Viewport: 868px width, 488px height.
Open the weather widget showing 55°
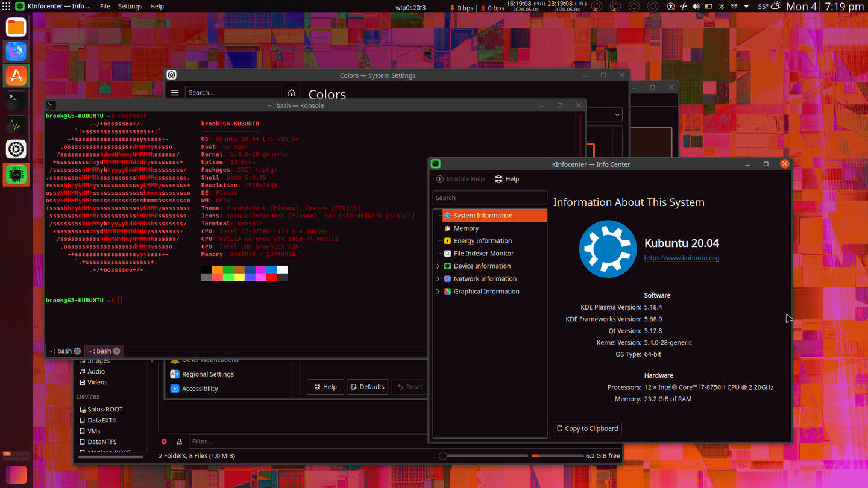click(770, 7)
